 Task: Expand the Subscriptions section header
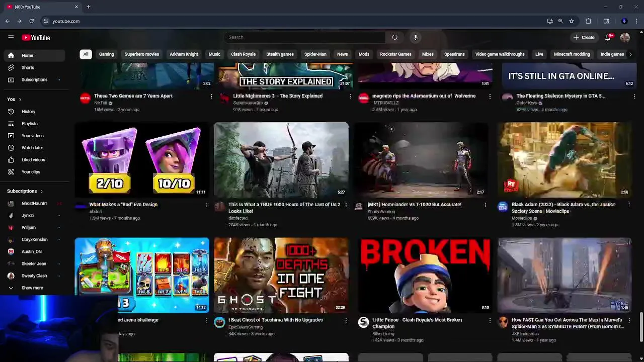pos(25,191)
